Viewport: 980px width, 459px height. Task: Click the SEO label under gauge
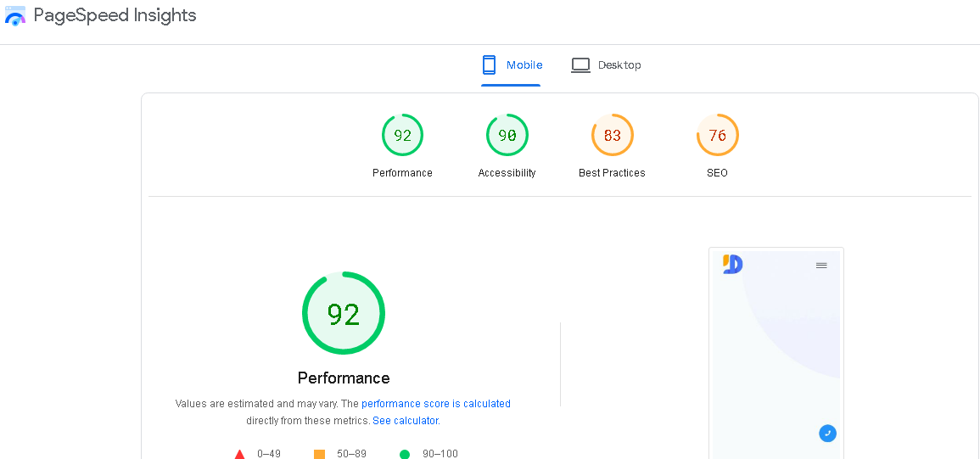(718, 173)
